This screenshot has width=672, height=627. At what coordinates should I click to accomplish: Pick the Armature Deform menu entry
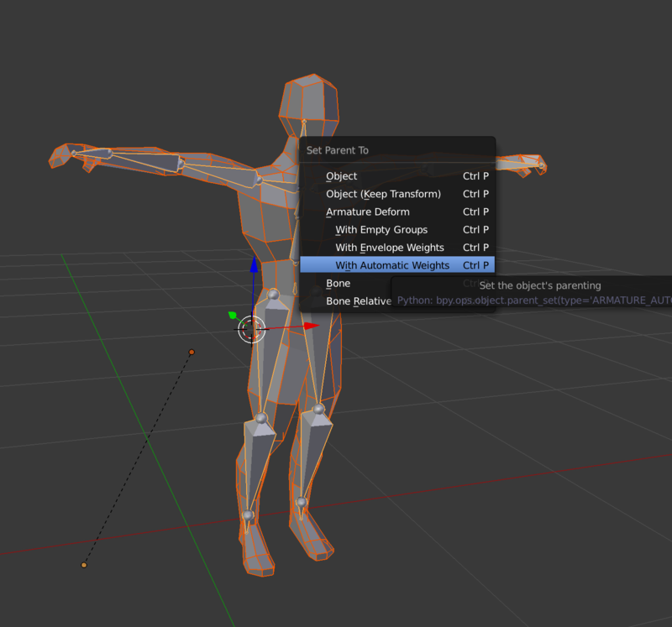tap(396, 212)
